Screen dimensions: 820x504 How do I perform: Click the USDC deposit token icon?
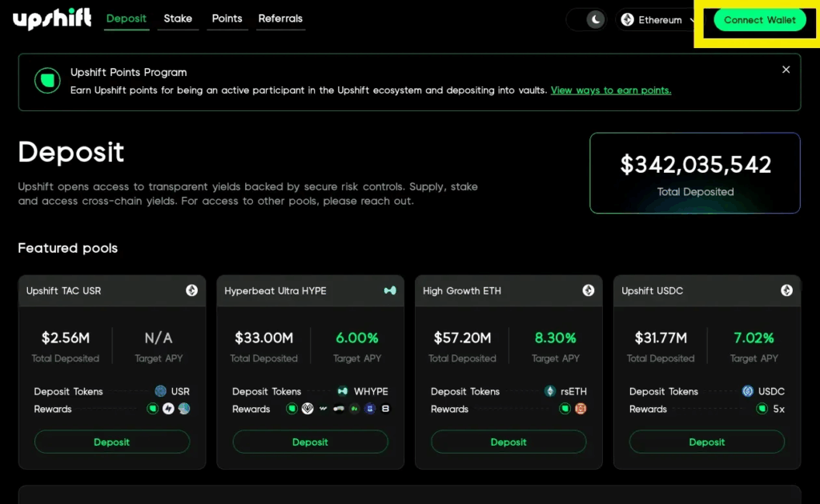click(748, 391)
